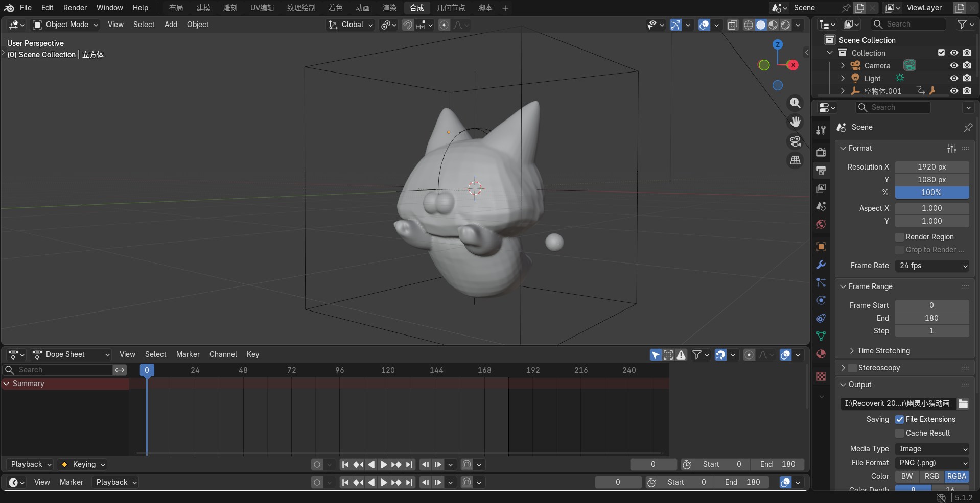
Task: Uncheck the Collection exclude checkbox in outliner
Action: coord(941,53)
